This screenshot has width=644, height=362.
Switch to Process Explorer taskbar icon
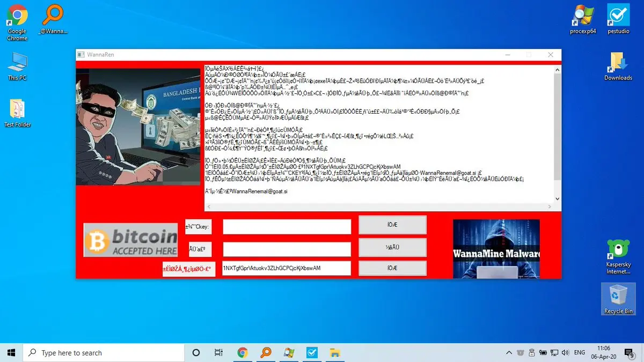click(289, 352)
